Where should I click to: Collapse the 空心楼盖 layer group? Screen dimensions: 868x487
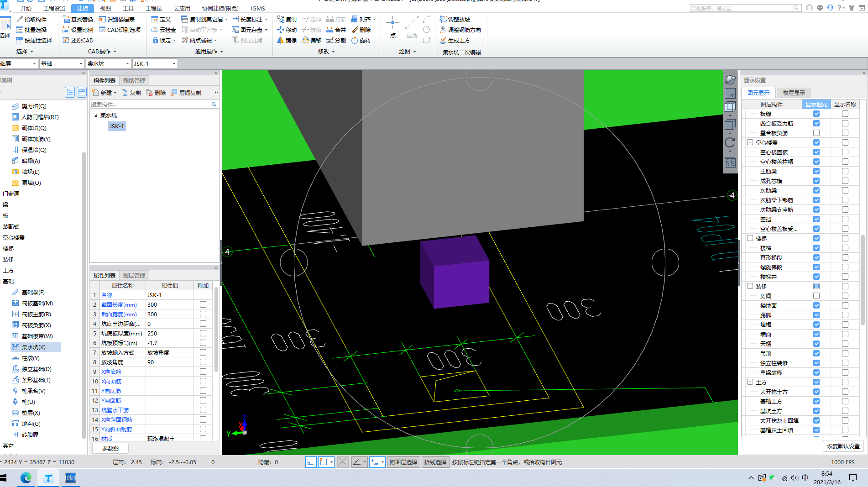click(750, 142)
